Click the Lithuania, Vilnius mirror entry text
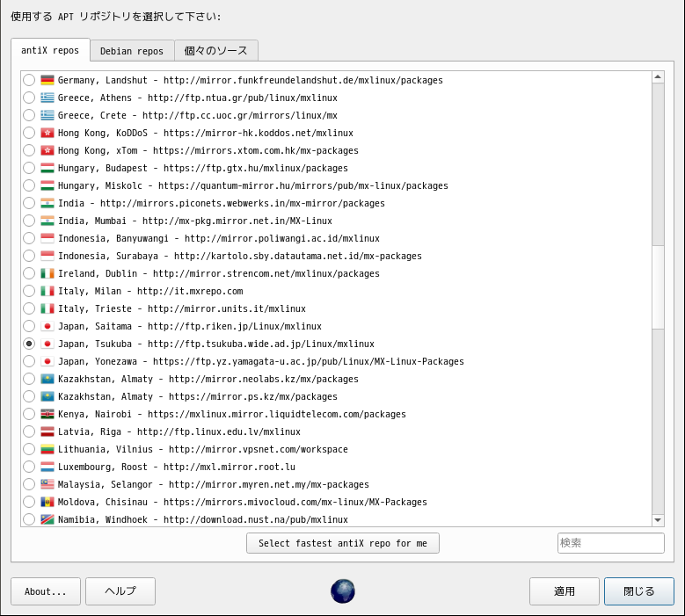This screenshot has width=685, height=616. point(203,449)
